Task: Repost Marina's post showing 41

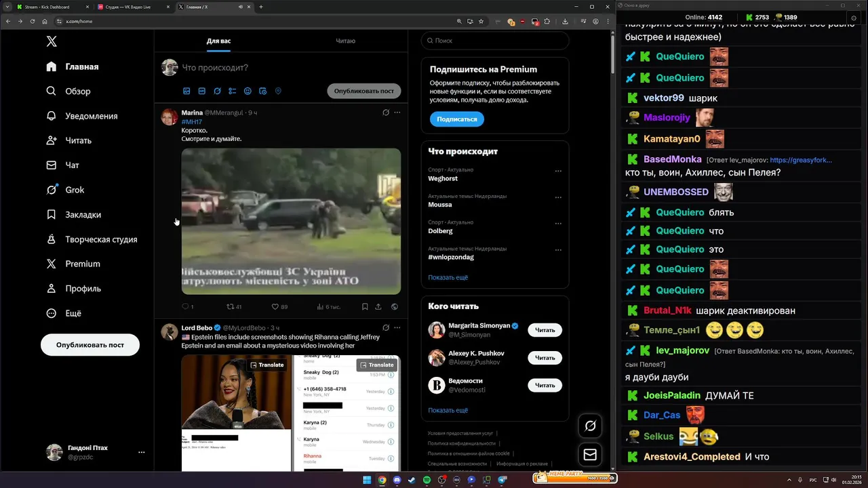Action: click(x=234, y=307)
